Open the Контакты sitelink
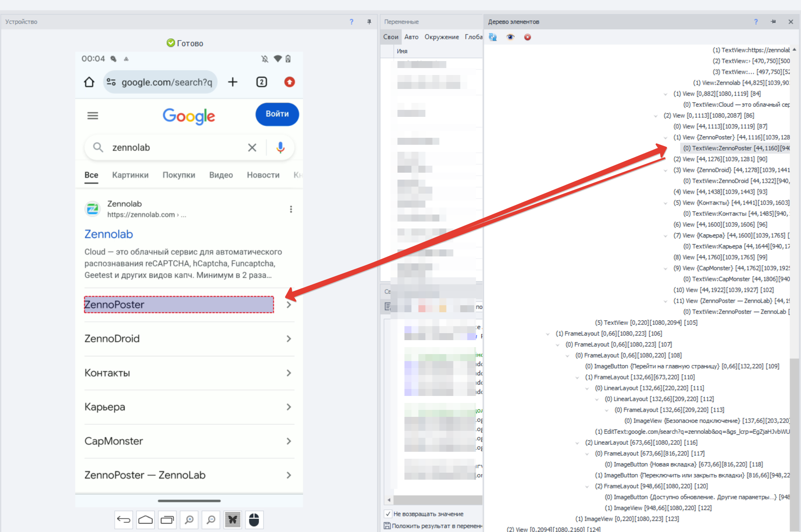 pos(107,373)
